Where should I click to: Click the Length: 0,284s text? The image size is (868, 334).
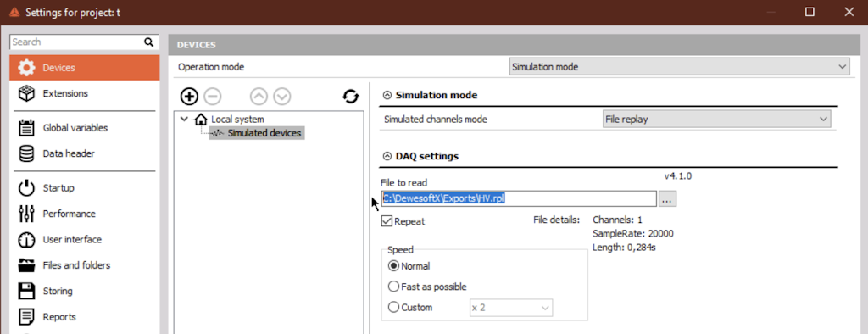click(x=625, y=247)
